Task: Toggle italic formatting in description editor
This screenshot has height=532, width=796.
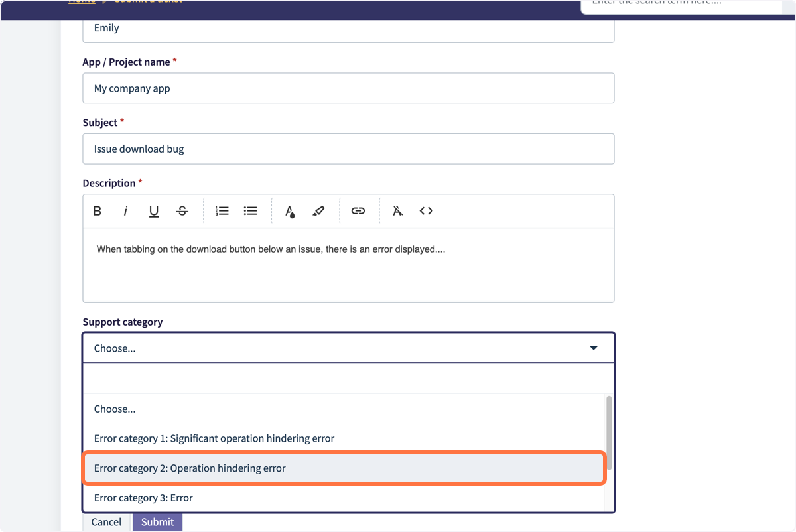Action: point(125,211)
